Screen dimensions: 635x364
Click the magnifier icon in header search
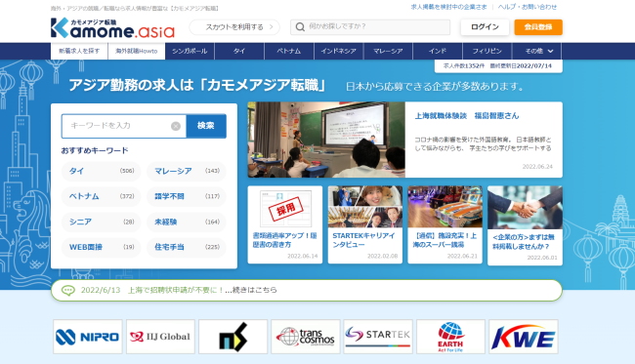click(300, 27)
